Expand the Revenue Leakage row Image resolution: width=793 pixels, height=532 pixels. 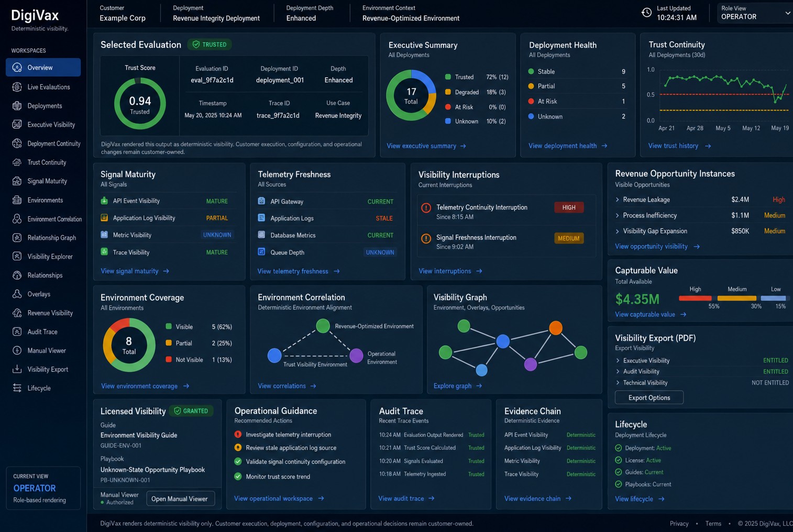click(618, 199)
